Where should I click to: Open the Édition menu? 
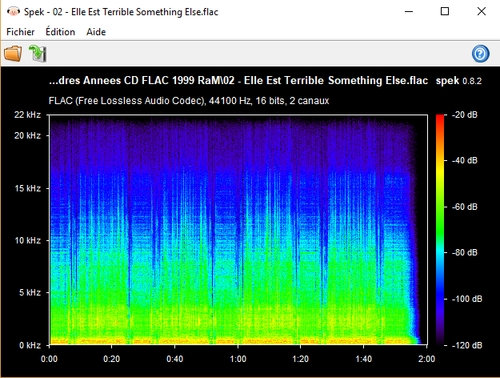pyautogui.click(x=60, y=32)
